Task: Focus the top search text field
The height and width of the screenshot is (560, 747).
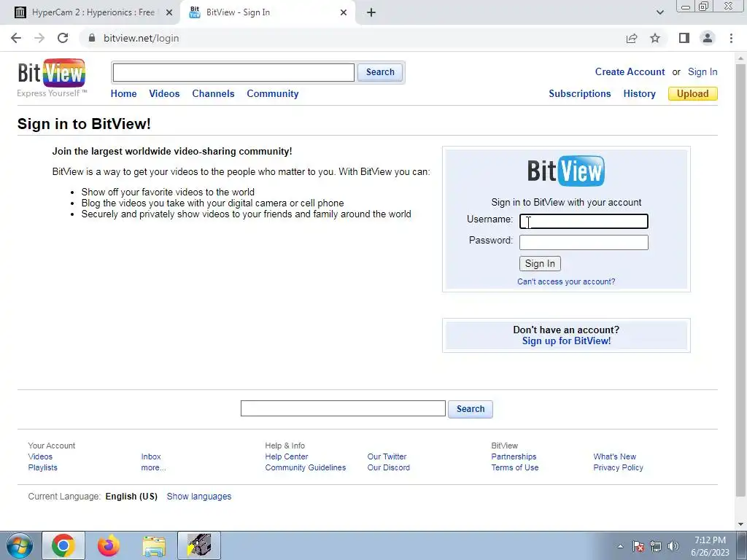Action: point(233,72)
